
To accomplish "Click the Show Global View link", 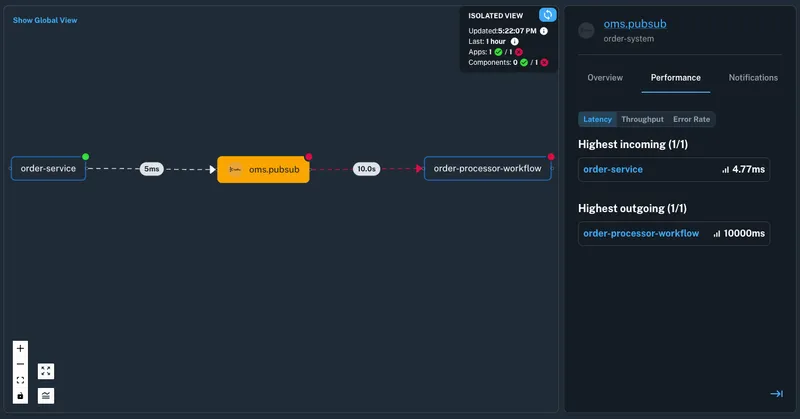I will click(44, 20).
